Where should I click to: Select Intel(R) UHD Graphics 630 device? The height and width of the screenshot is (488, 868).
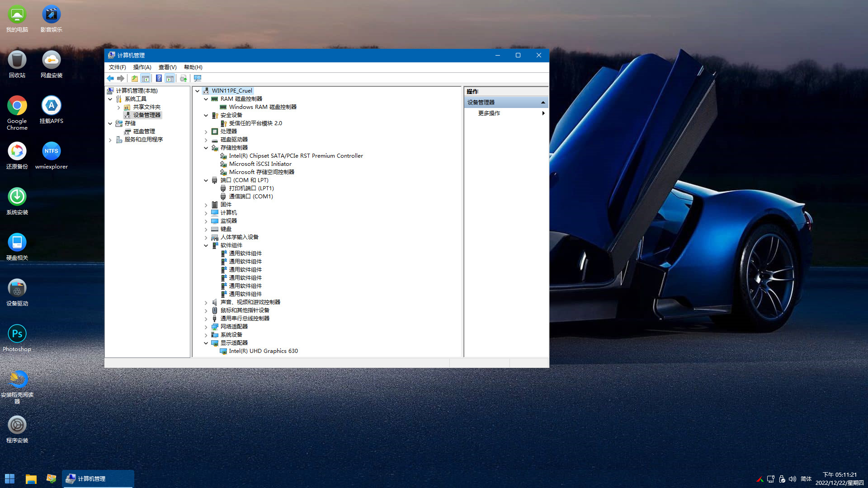coord(263,351)
